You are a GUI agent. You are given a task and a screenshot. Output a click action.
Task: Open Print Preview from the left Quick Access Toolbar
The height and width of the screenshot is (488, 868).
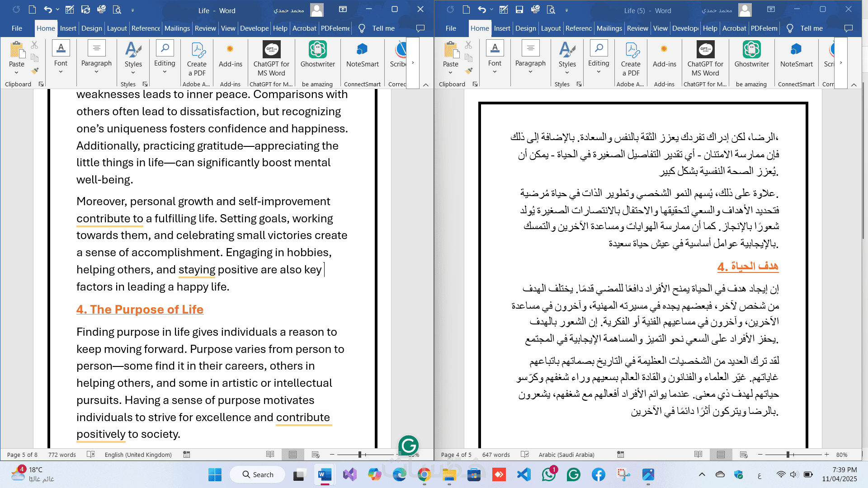tap(117, 9)
